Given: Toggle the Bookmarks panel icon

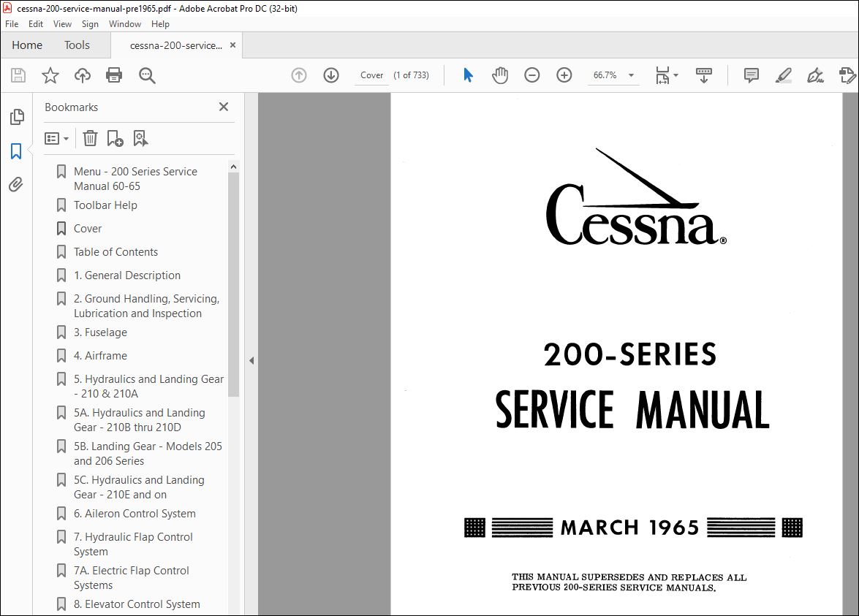Looking at the screenshot, I should (x=16, y=151).
